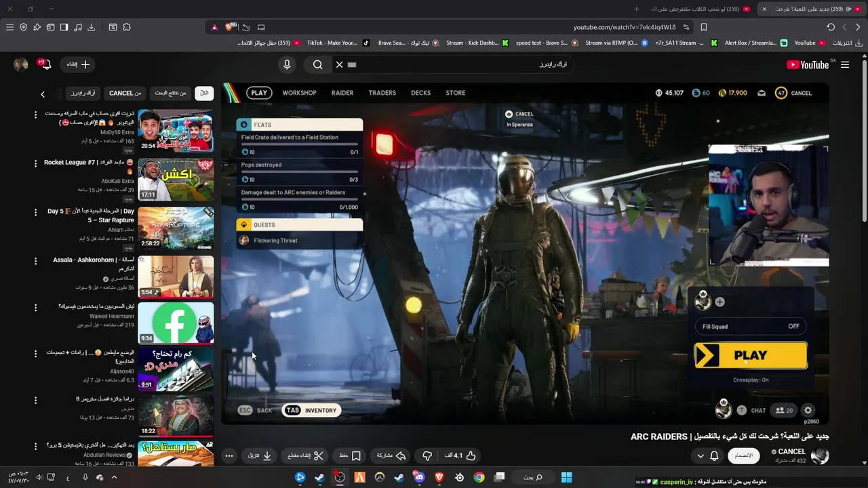Open Chrome from the taskbar
The height and width of the screenshot is (488, 868).
click(x=479, y=477)
